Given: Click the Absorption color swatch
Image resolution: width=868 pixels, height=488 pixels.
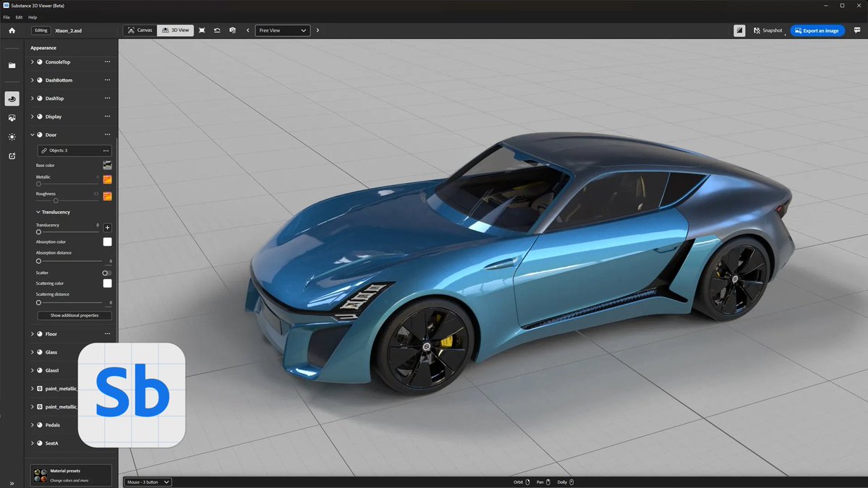Looking at the screenshot, I should pyautogui.click(x=107, y=241).
